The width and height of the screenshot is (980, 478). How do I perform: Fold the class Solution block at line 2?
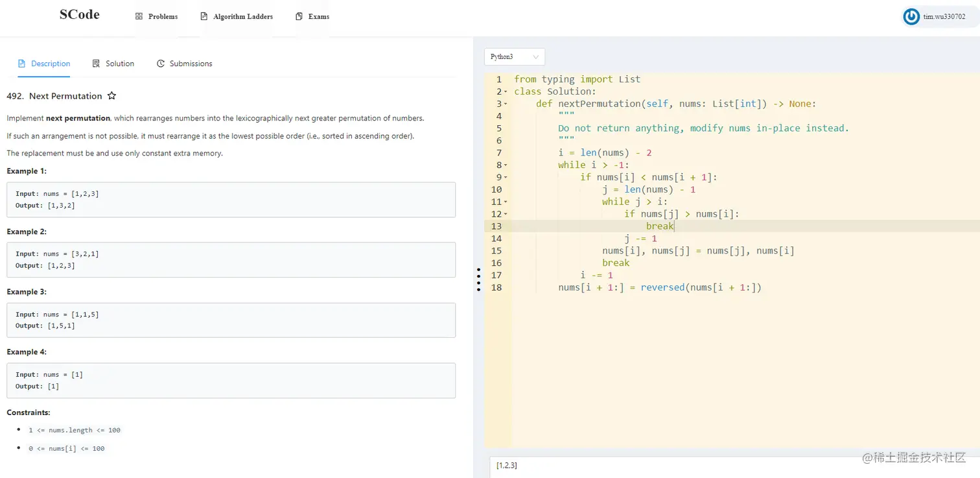[506, 91]
